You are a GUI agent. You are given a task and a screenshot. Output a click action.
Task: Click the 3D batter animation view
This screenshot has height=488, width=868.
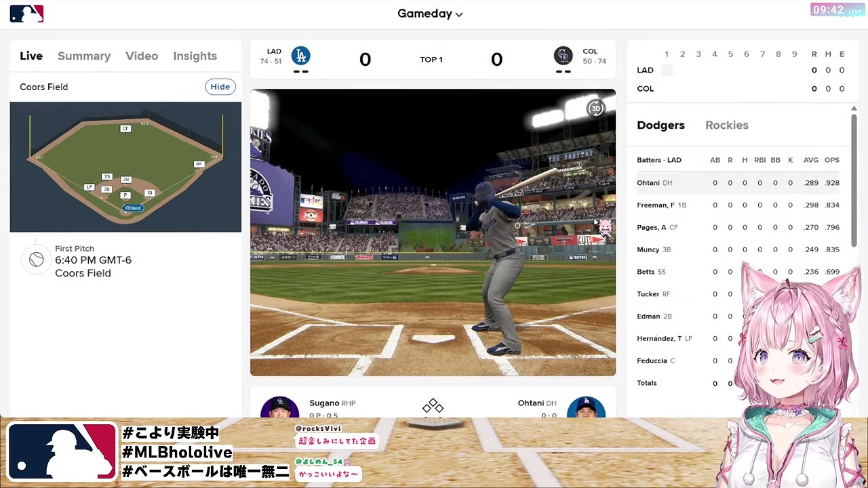[433, 232]
